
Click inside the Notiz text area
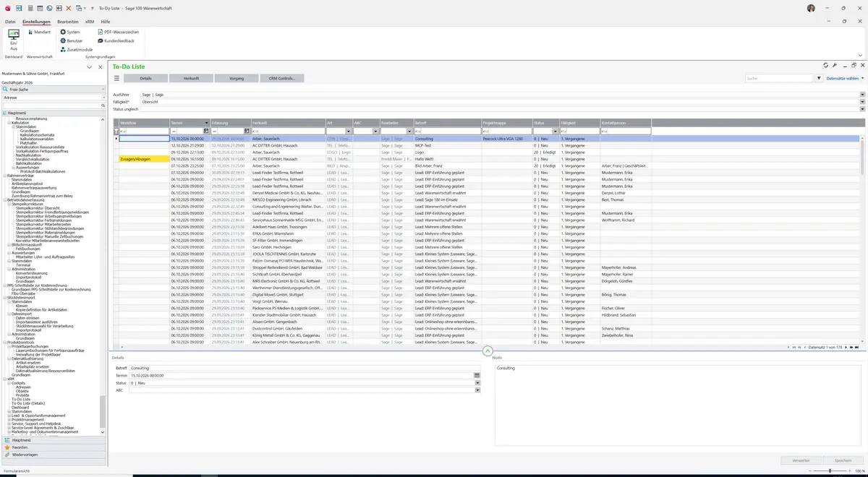tap(678, 405)
